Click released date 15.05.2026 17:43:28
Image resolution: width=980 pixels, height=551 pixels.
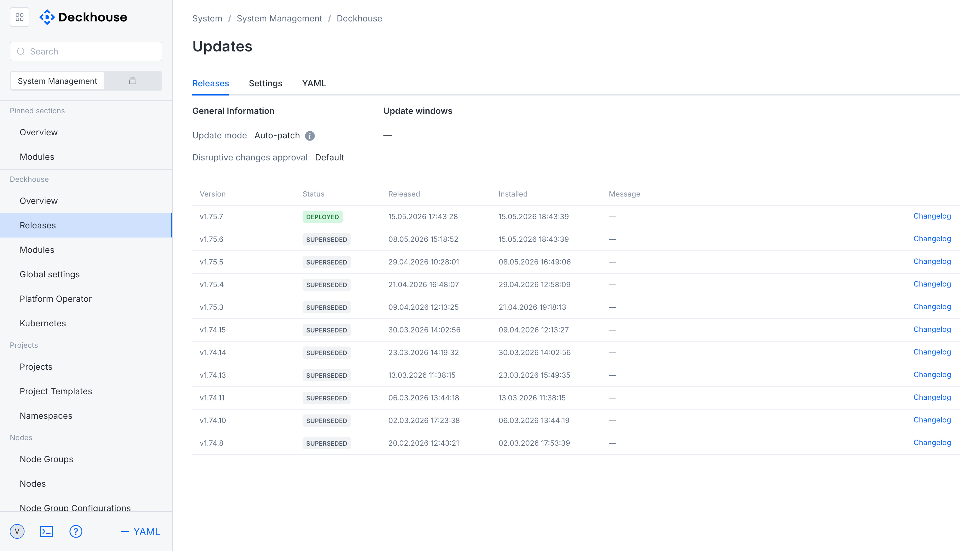pos(423,216)
